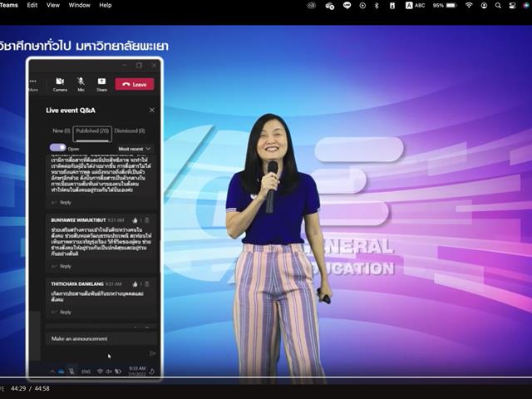Screen dimensions: 532x399
Task: Reply to the topmost visible question
Action: click(x=62, y=203)
